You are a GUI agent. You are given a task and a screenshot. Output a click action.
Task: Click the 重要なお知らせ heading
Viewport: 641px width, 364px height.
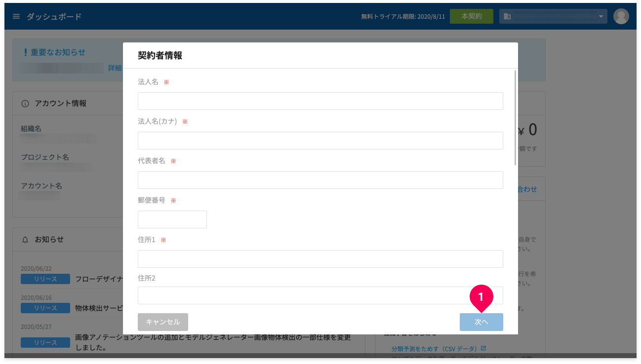(58, 52)
